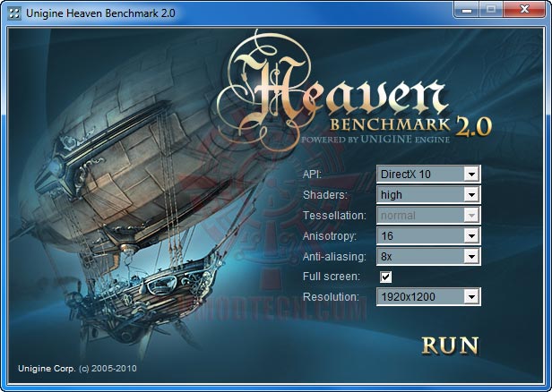Image resolution: width=552 pixels, height=392 pixels.
Task: Click the Unigine app icon in title bar
Action: pyautogui.click(x=14, y=13)
